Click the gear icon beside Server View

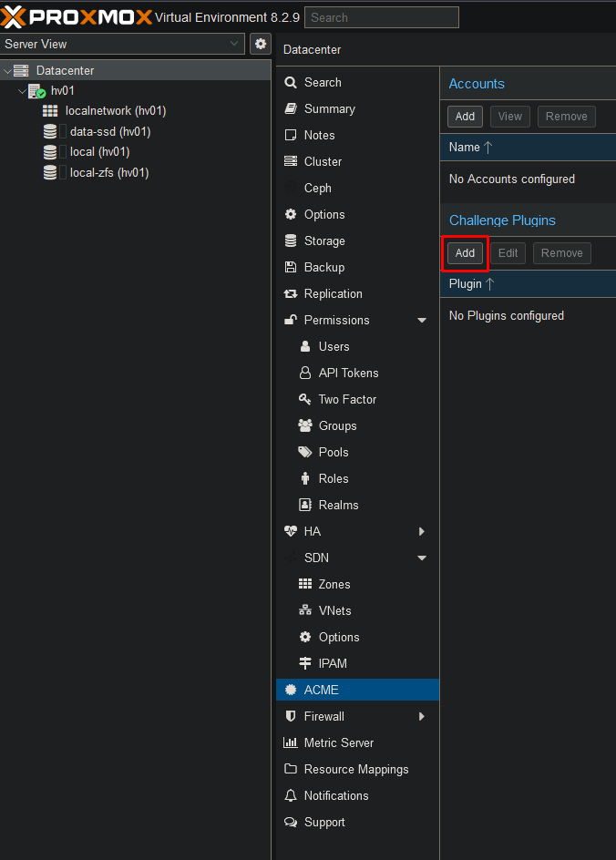click(x=261, y=44)
